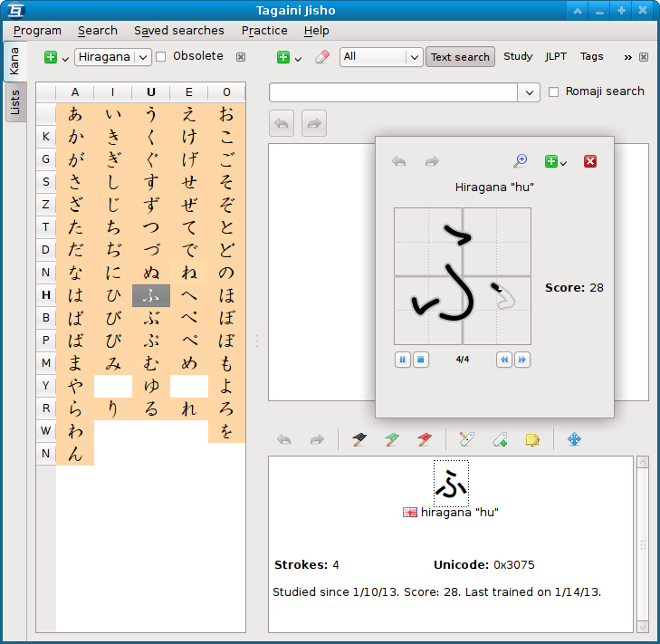The height and width of the screenshot is (644, 660).
Task: Select the highlighted kana ふ cell
Action: (151, 295)
